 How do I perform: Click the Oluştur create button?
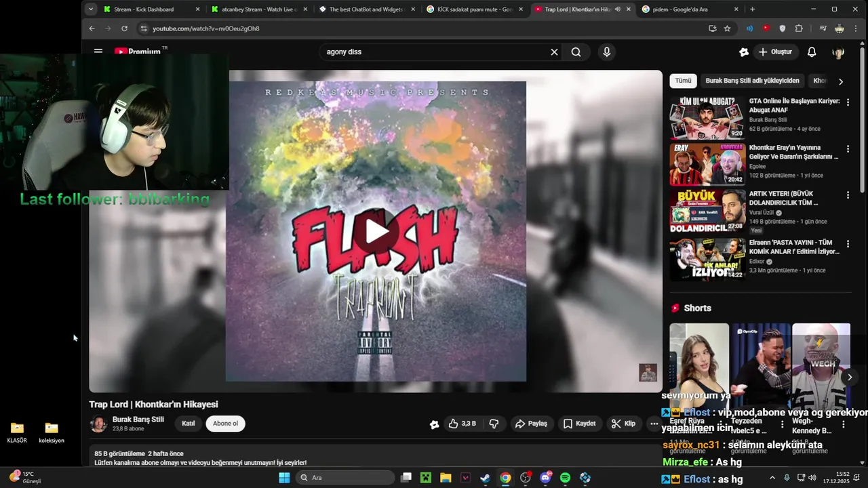point(775,52)
